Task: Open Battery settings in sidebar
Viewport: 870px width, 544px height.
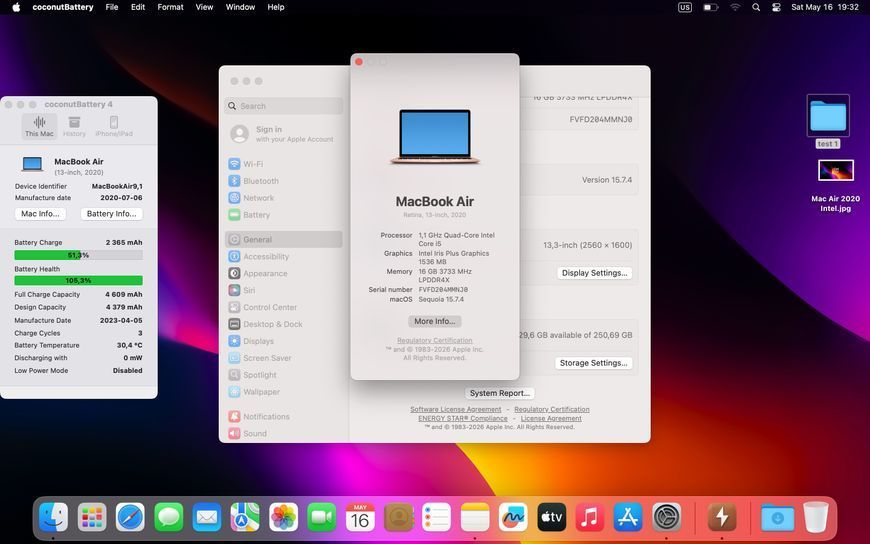Action: (x=284, y=215)
